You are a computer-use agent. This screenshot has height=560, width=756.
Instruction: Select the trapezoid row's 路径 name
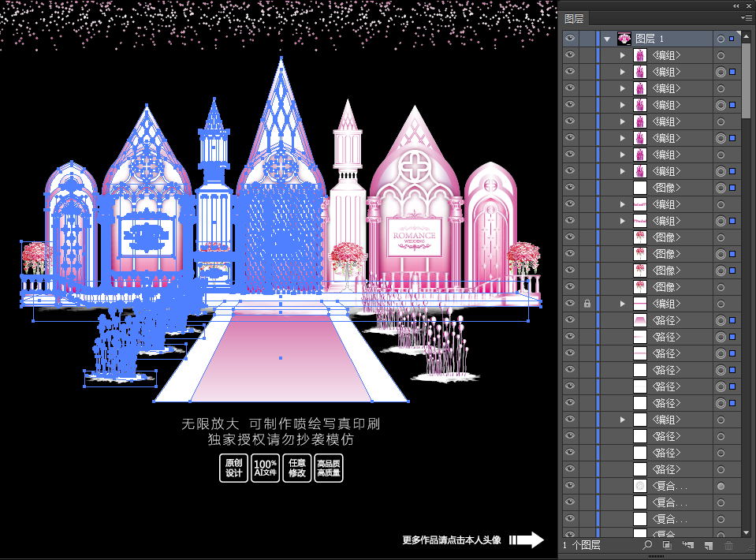(666, 320)
